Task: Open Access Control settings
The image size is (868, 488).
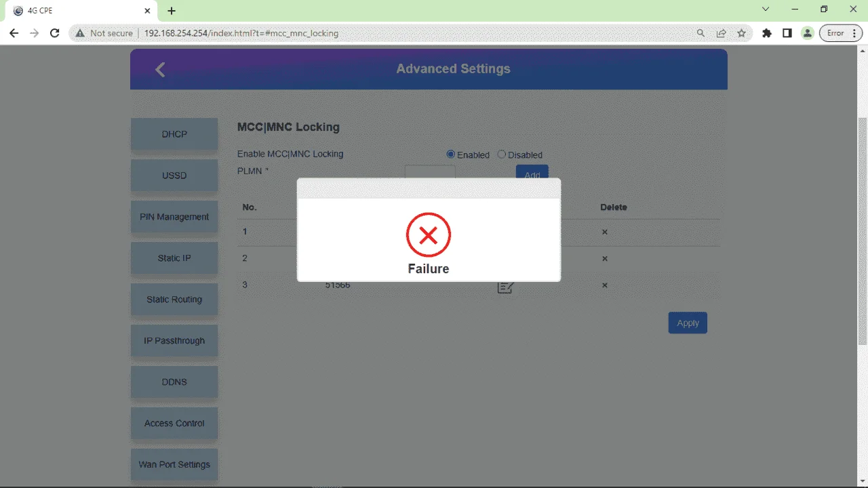Action: click(x=174, y=424)
